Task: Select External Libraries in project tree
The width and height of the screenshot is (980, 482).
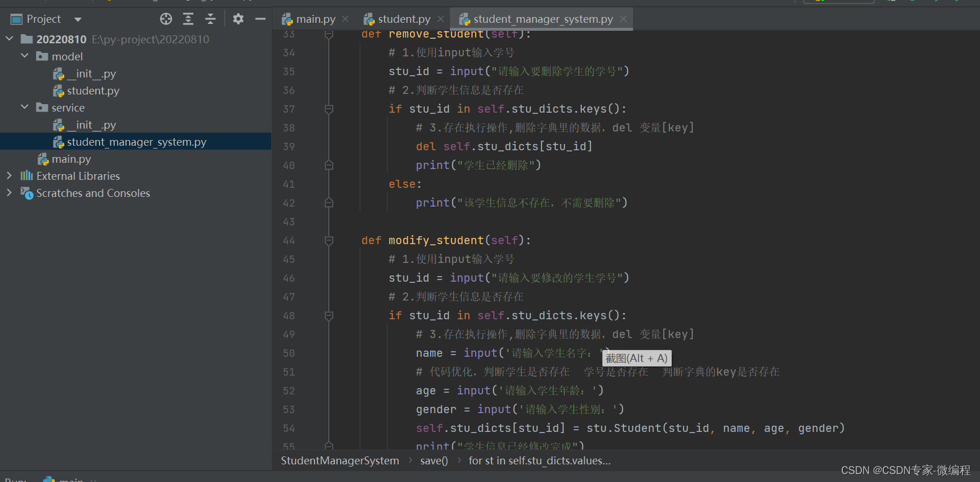Action: coord(78,176)
